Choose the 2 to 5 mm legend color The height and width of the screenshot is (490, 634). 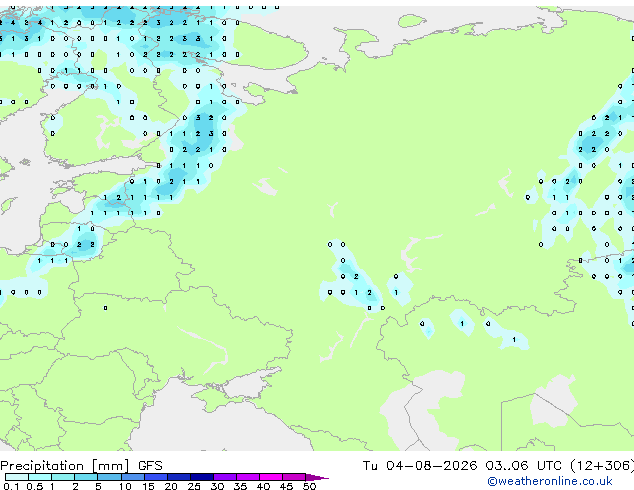[86, 477]
